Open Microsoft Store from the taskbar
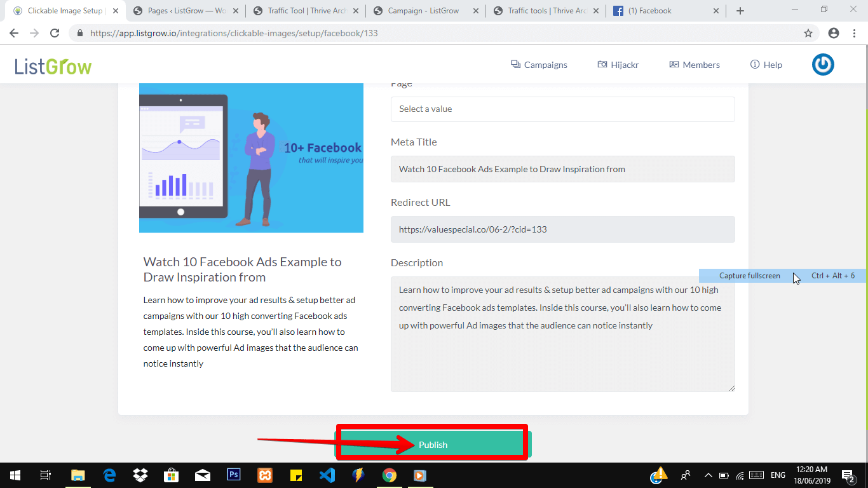 (172, 475)
